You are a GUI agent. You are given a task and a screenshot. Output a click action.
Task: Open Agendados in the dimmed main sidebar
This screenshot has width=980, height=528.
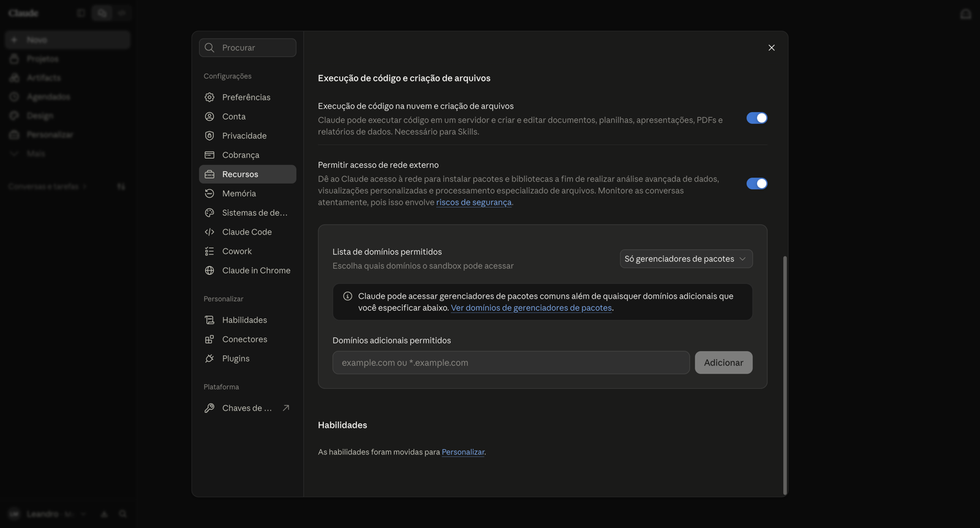click(67, 97)
